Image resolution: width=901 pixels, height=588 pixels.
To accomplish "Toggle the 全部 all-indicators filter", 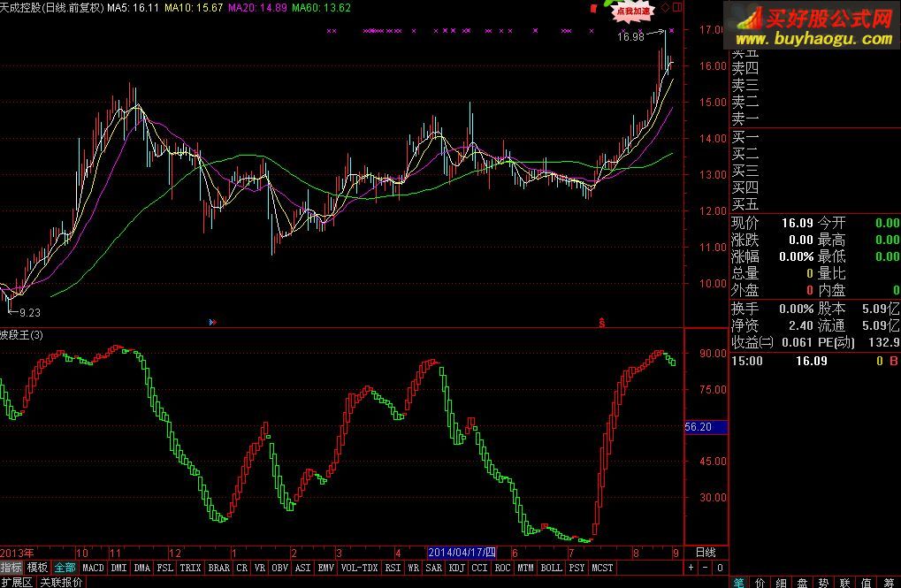I will pyautogui.click(x=65, y=568).
